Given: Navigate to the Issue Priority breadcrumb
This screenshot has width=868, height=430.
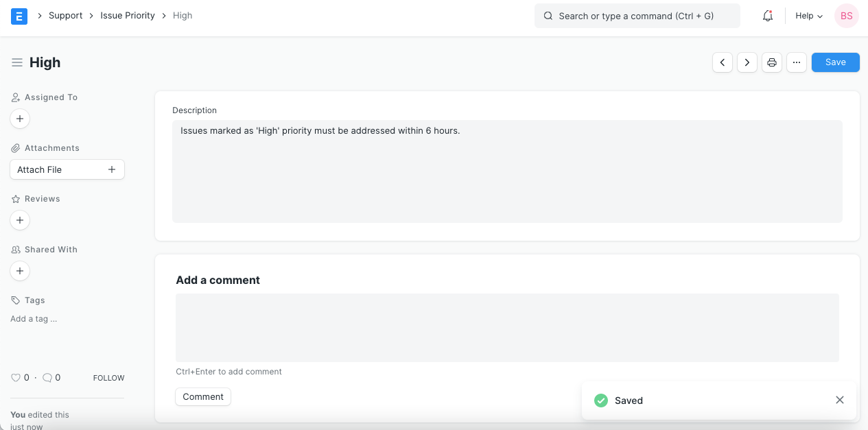Looking at the screenshot, I should (x=128, y=16).
